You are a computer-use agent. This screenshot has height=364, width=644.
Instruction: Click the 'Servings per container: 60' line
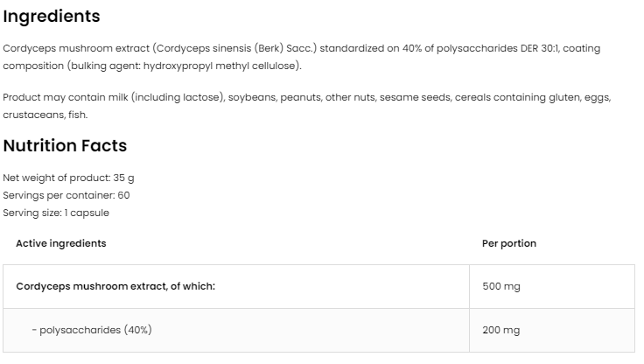[66, 195]
